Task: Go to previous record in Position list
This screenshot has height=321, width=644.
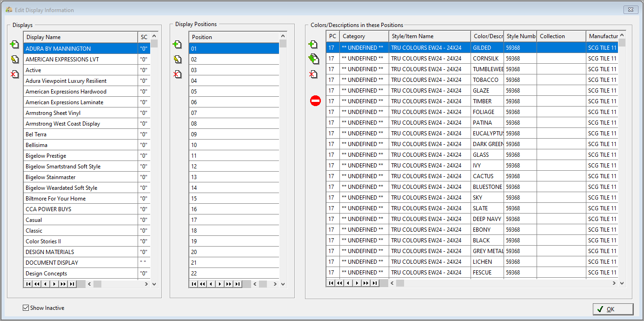Action: coord(211,284)
